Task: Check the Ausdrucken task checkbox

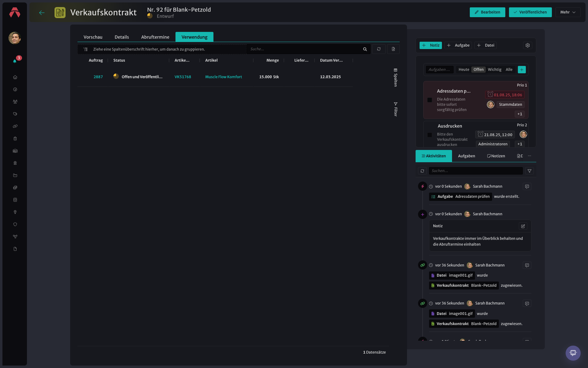Action: coord(430,135)
